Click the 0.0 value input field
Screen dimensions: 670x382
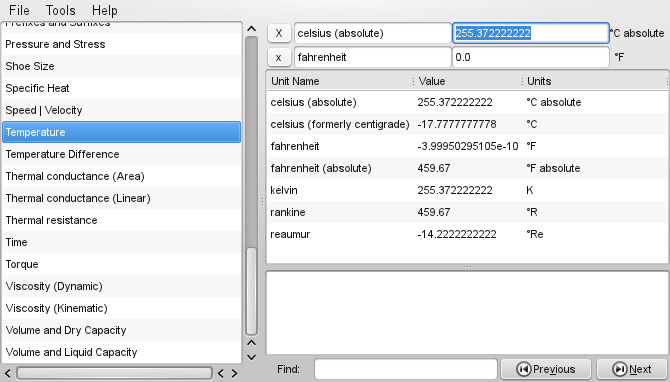pyautogui.click(x=531, y=57)
